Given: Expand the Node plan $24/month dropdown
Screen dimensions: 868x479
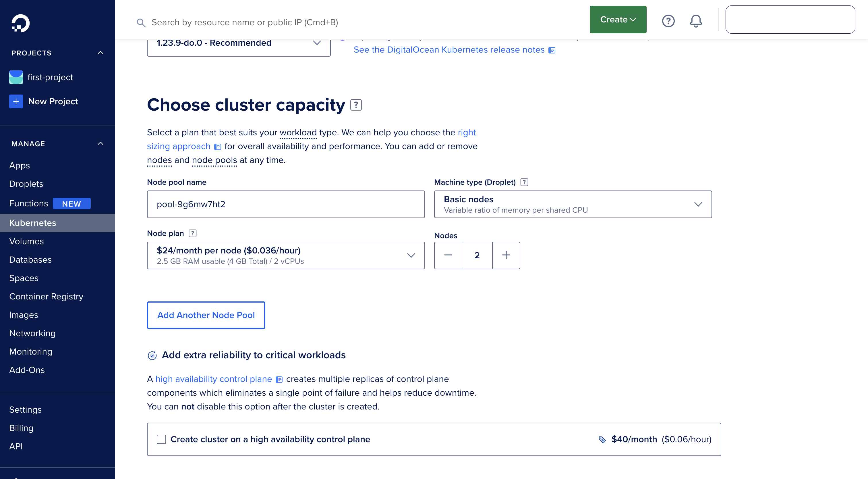Looking at the screenshot, I should tap(285, 255).
